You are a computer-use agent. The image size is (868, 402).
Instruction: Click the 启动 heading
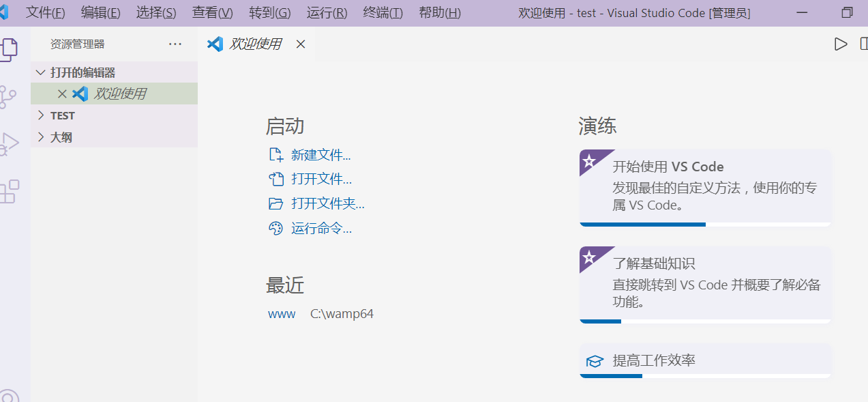285,126
